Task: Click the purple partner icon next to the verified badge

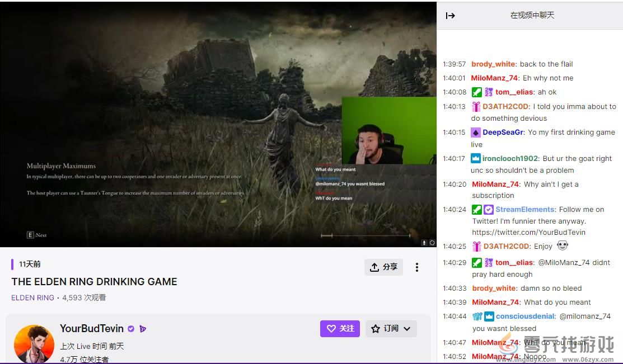Action: tap(143, 329)
